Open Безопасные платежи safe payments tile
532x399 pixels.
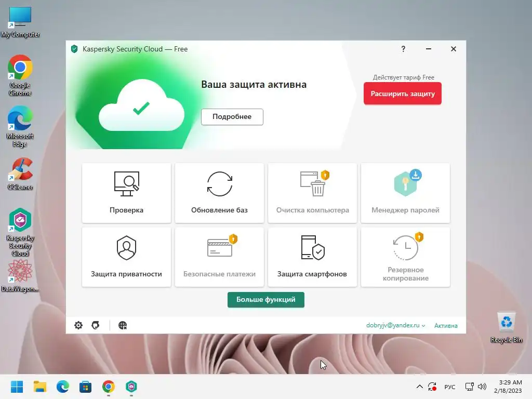click(x=220, y=257)
